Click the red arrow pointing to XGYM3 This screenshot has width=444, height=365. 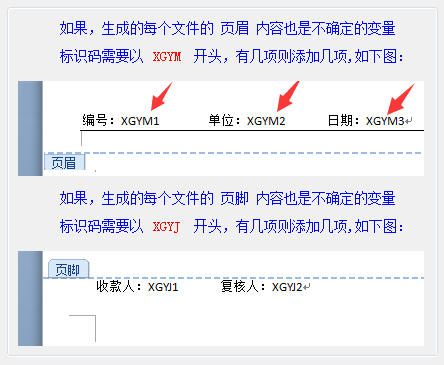coord(401,99)
